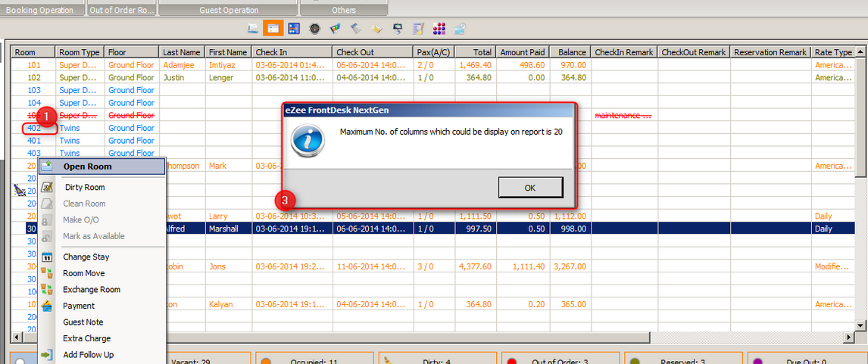This screenshot has height=364, width=868.
Task: Click the Reservation Remark column header
Action: [x=770, y=52]
